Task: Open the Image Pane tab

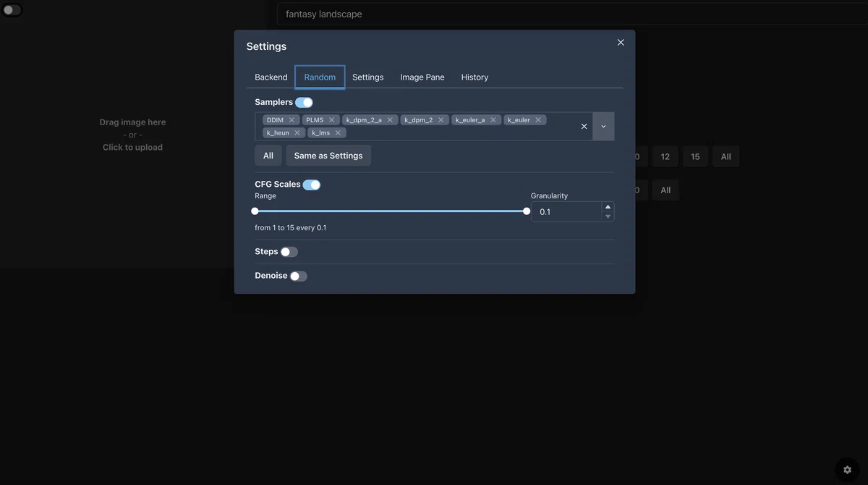Action: [422, 77]
